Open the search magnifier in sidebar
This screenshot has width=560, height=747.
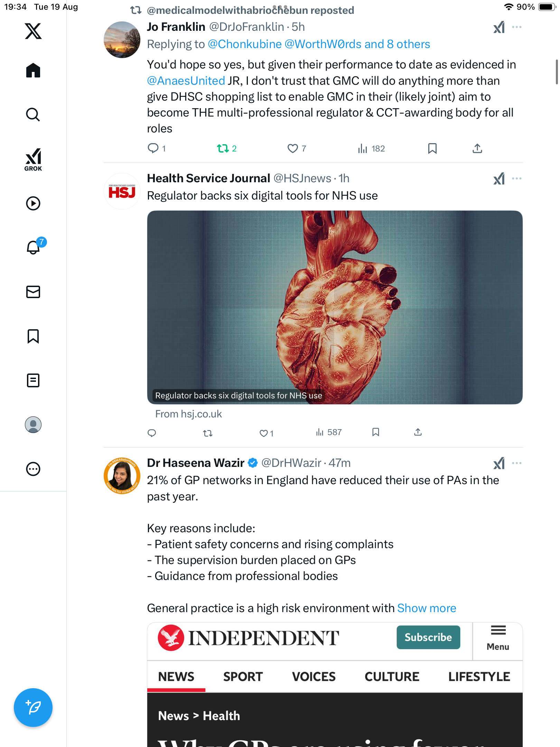(x=33, y=114)
